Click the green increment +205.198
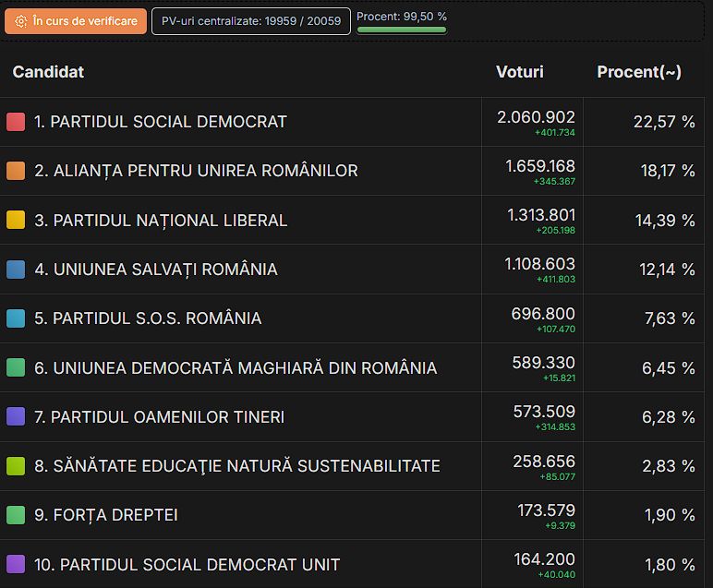Screen dimensions: 713x588 (x=556, y=231)
